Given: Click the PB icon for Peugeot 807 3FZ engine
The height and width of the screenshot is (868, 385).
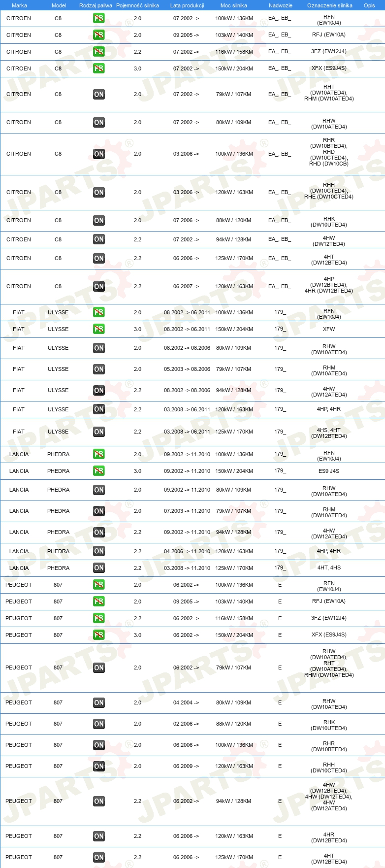Looking at the screenshot, I should tap(99, 618).
